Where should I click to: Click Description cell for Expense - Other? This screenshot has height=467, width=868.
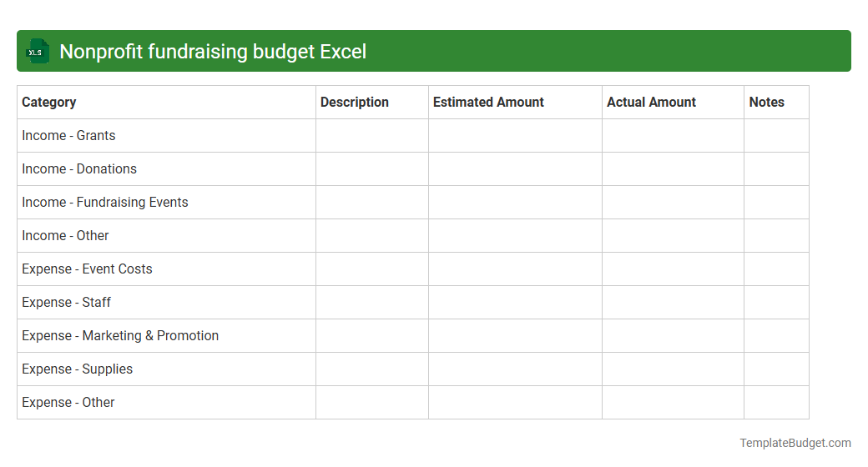click(372, 402)
